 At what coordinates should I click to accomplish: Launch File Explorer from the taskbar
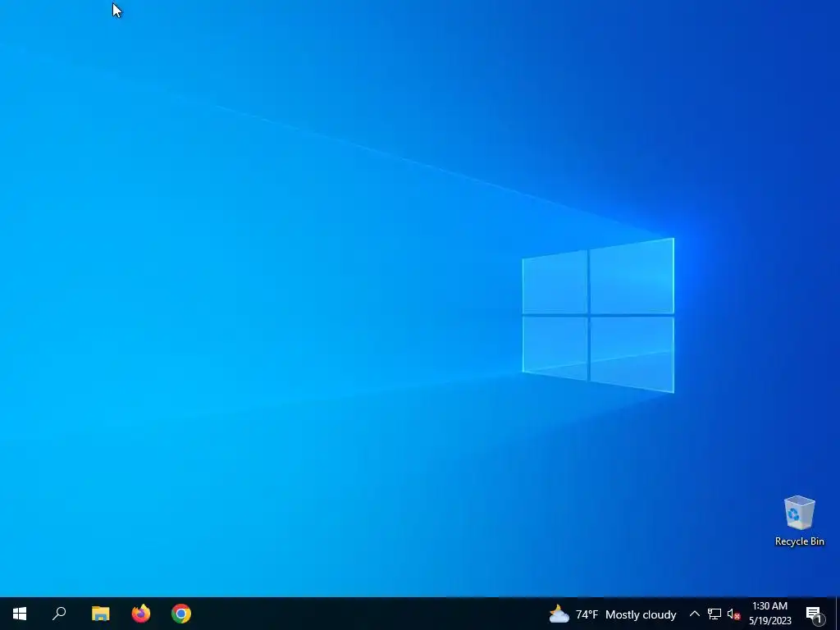coord(100,614)
